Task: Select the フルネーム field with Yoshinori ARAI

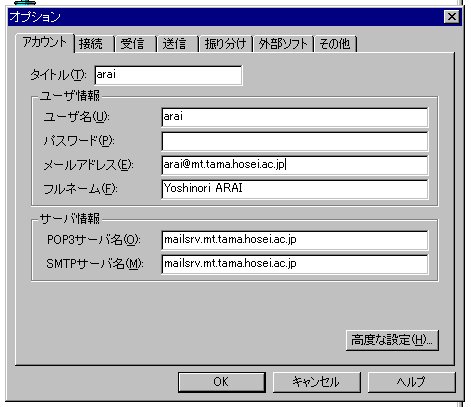Action: [295, 189]
